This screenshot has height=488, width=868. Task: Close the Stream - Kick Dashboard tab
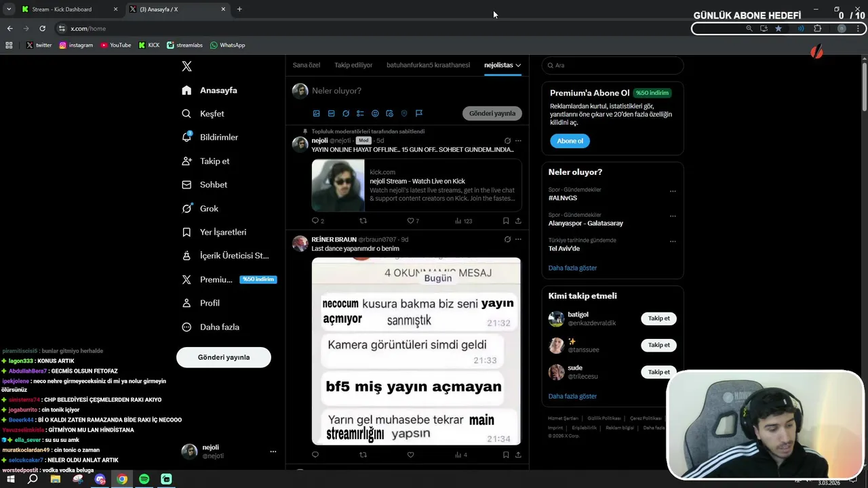coord(115,9)
